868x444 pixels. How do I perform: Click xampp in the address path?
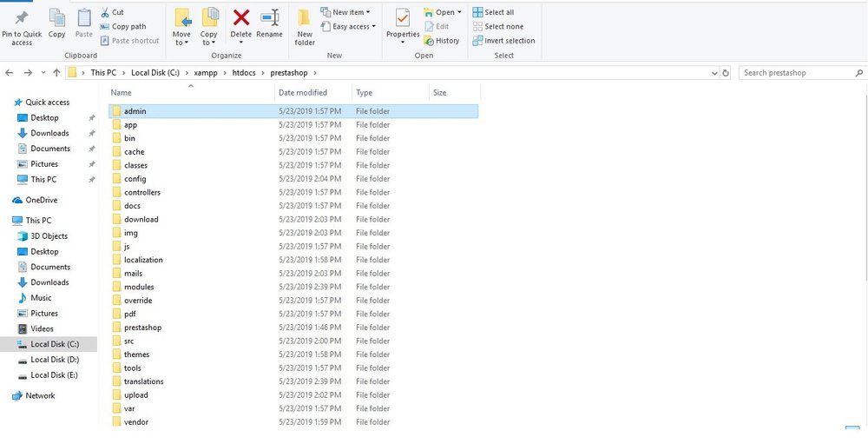[206, 73]
